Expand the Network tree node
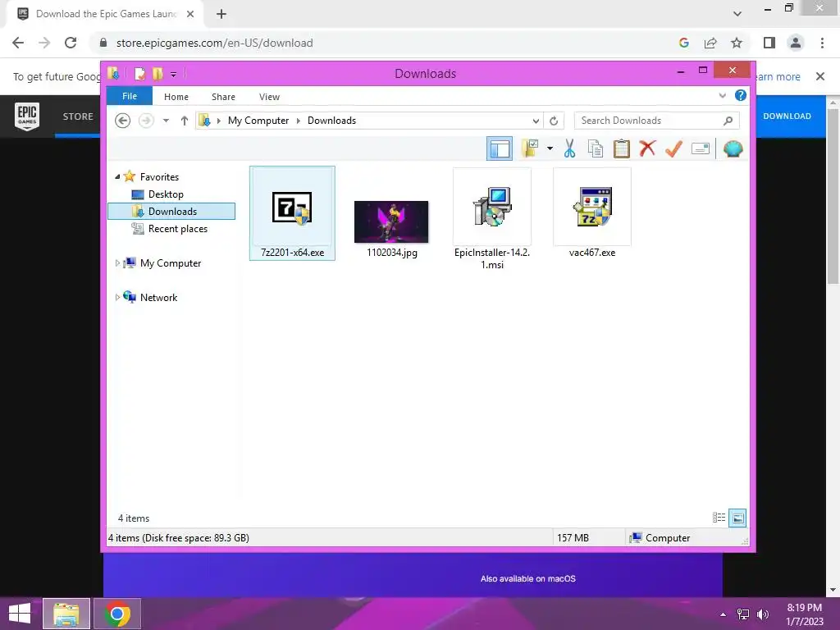 tap(117, 297)
